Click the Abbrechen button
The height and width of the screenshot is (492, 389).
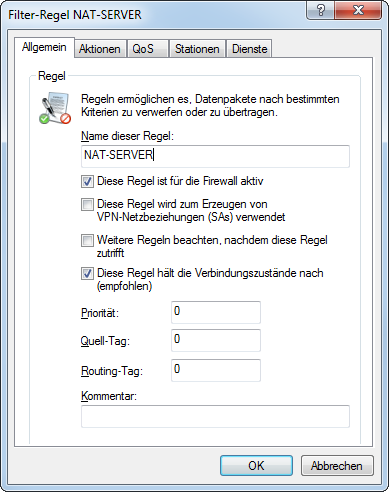(337, 466)
